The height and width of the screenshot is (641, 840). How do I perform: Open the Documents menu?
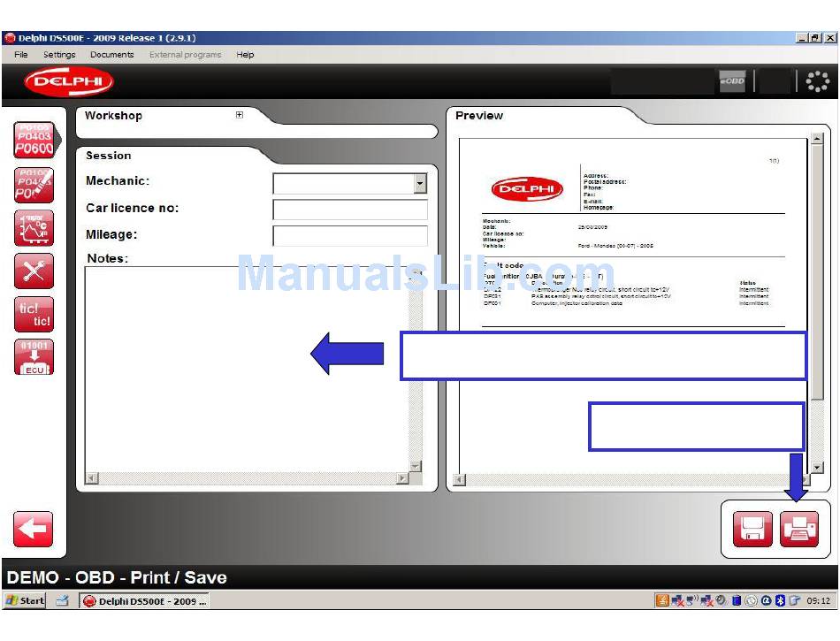pyautogui.click(x=112, y=55)
